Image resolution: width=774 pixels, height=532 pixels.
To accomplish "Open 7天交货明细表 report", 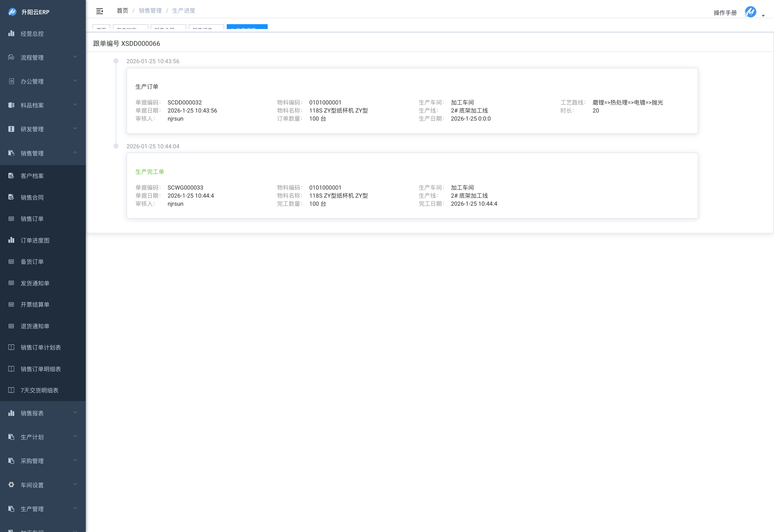I will pos(39,390).
